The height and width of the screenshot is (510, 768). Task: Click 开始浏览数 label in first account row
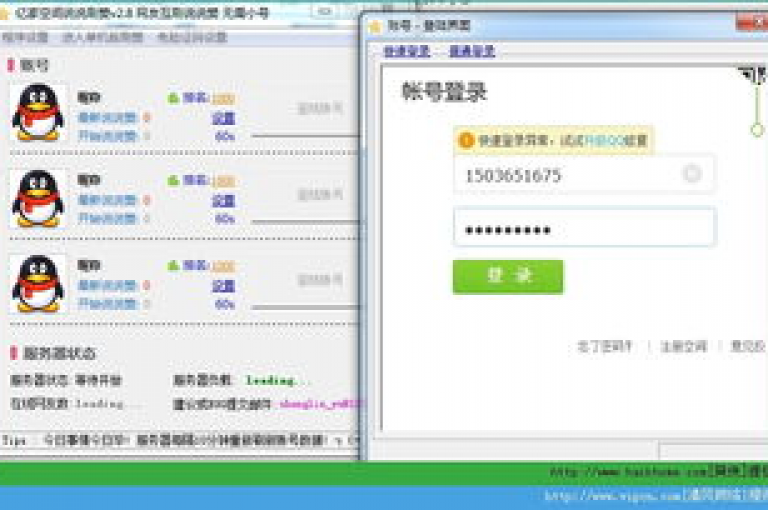[108, 136]
